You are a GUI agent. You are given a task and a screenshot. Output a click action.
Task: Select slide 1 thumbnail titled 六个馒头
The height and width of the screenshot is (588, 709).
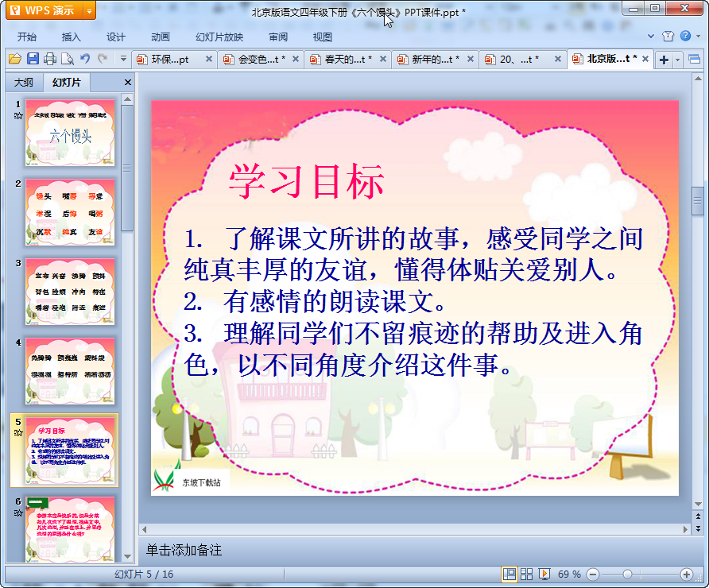point(70,133)
